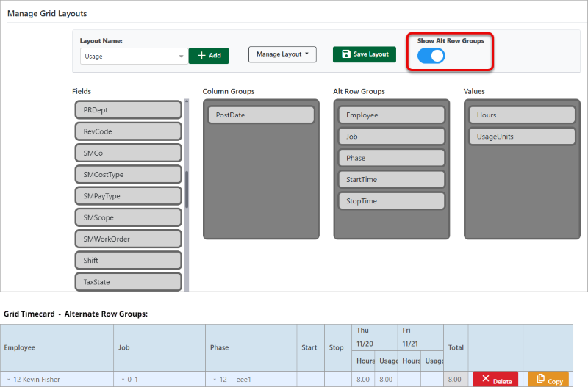
Task: Click the floppy disk icon in Save Layout
Action: [345, 54]
